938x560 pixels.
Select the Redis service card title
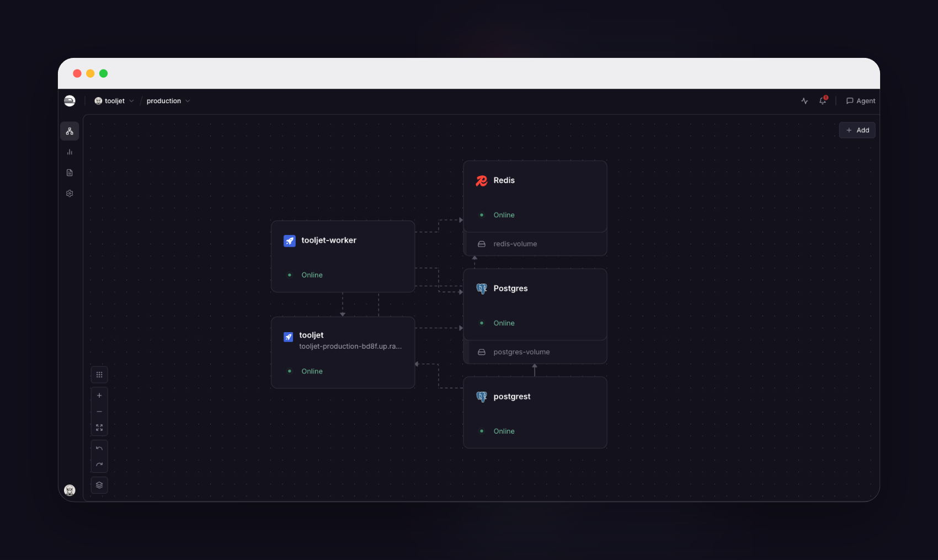pyautogui.click(x=504, y=180)
